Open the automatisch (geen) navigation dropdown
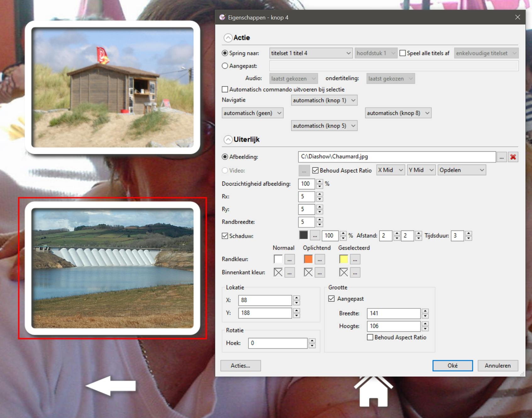532x418 pixels. 252,113
